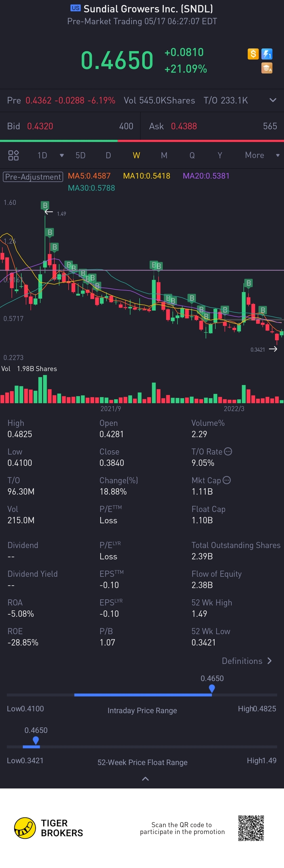
Task: Open the Definitions link
Action: (x=246, y=661)
